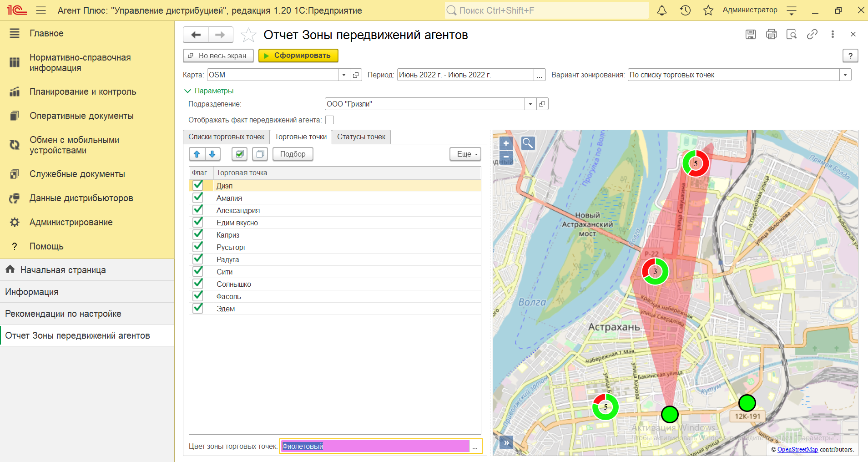Open Вариант зонирования dropdown arrow
Screen dimensions: 868x462
pyautogui.click(x=845, y=75)
